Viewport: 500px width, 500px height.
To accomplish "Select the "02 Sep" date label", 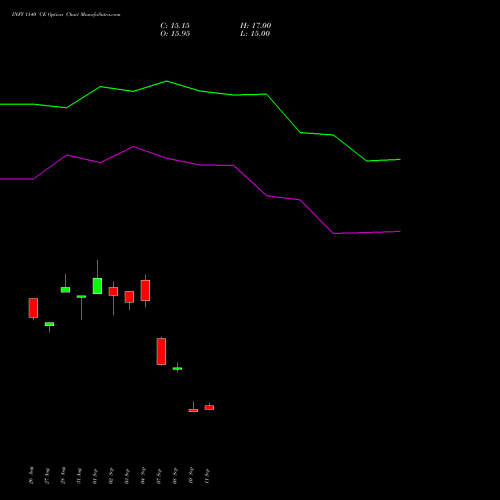I will point(112,475).
